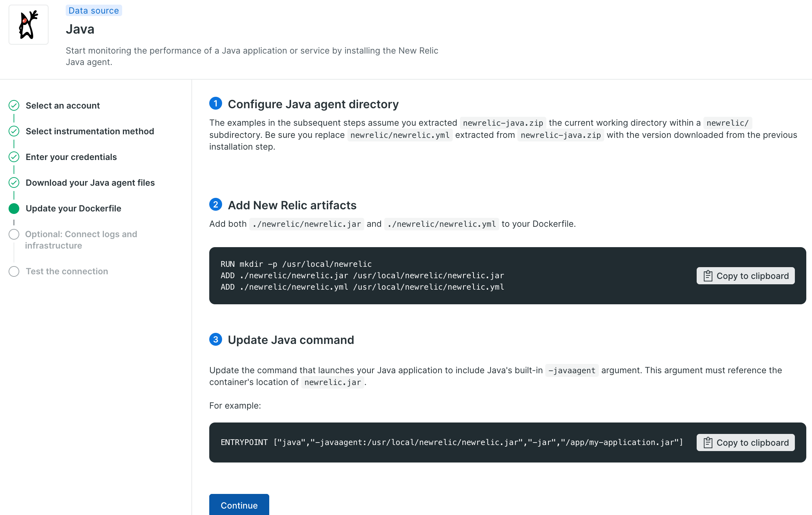Click empty circle beside Test the connection

pyautogui.click(x=14, y=271)
